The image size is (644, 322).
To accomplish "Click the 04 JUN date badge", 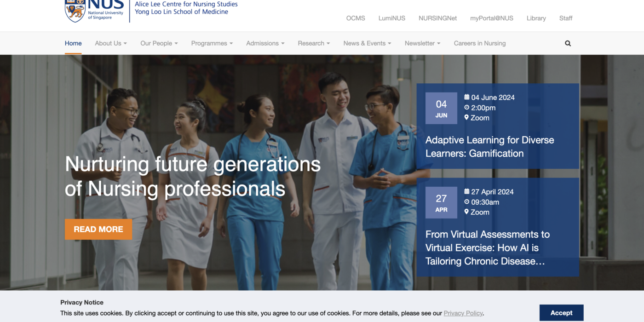I will 441,109.
